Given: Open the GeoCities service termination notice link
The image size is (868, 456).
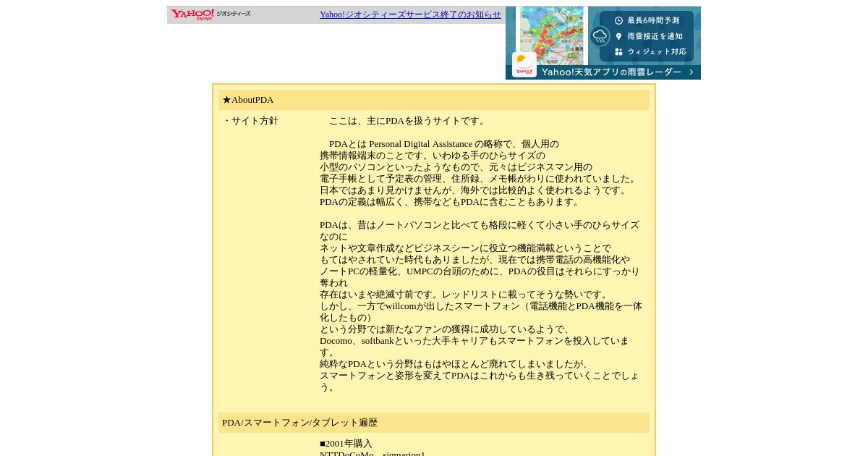Looking at the screenshot, I should (410, 14).
